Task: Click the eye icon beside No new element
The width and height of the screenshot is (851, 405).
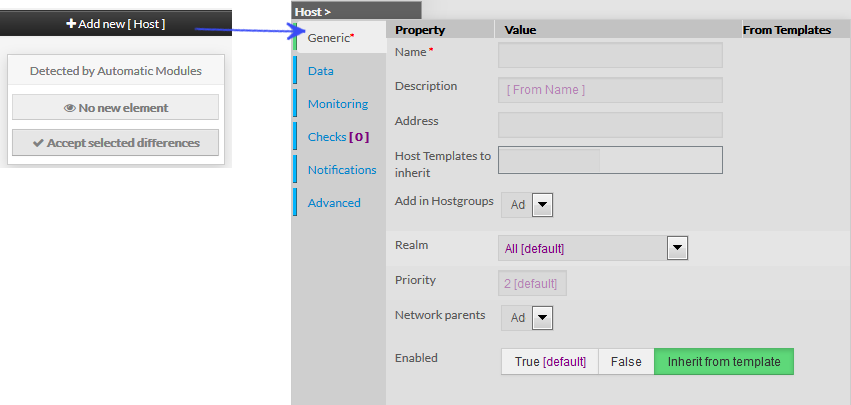Action: tap(69, 108)
